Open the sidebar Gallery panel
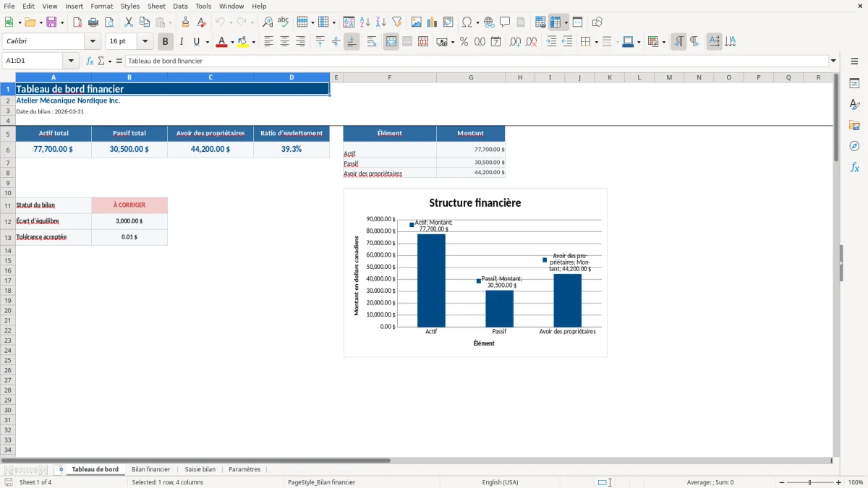 [x=854, y=125]
